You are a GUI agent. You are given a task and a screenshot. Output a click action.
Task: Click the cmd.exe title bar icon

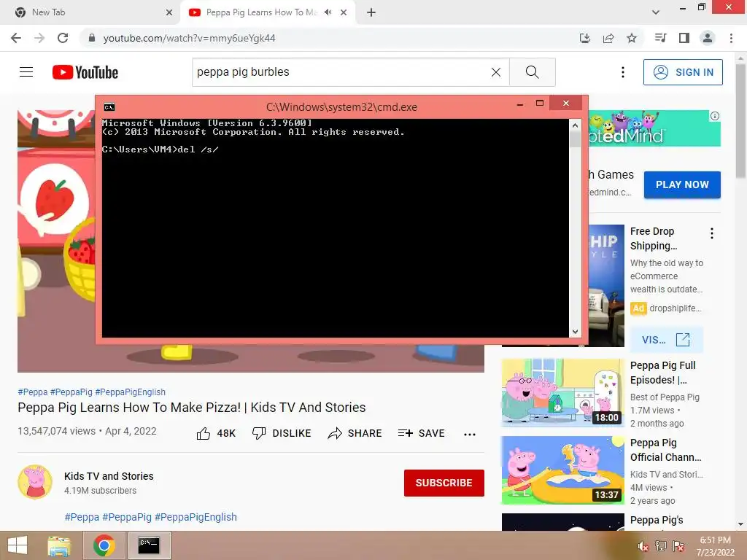[x=109, y=107]
